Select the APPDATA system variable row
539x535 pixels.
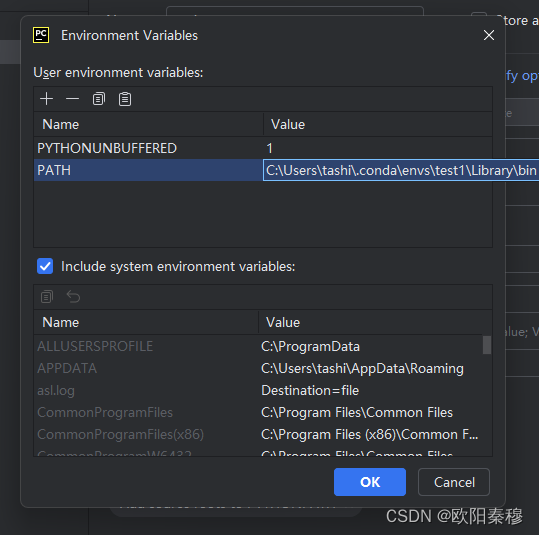click(x=258, y=369)
